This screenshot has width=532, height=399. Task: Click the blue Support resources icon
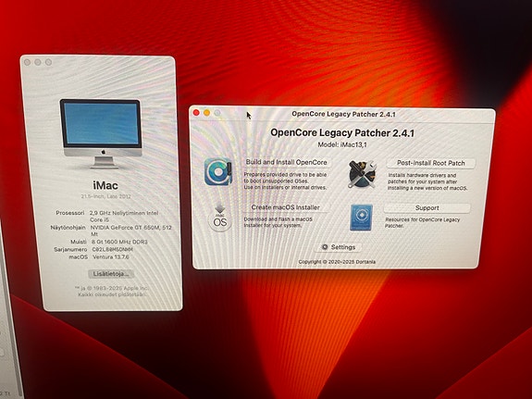(x=361, y=218)
